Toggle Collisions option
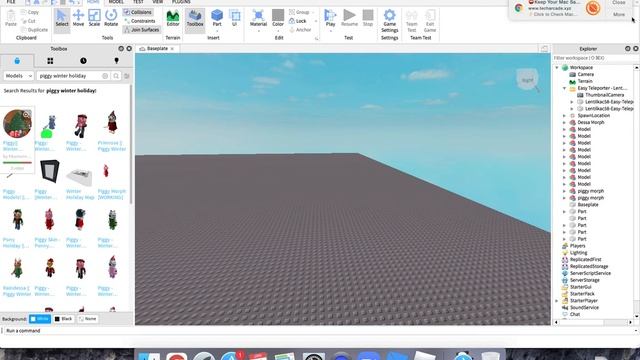Viewport: 640px width, 360px height. [x=138, y=12]
